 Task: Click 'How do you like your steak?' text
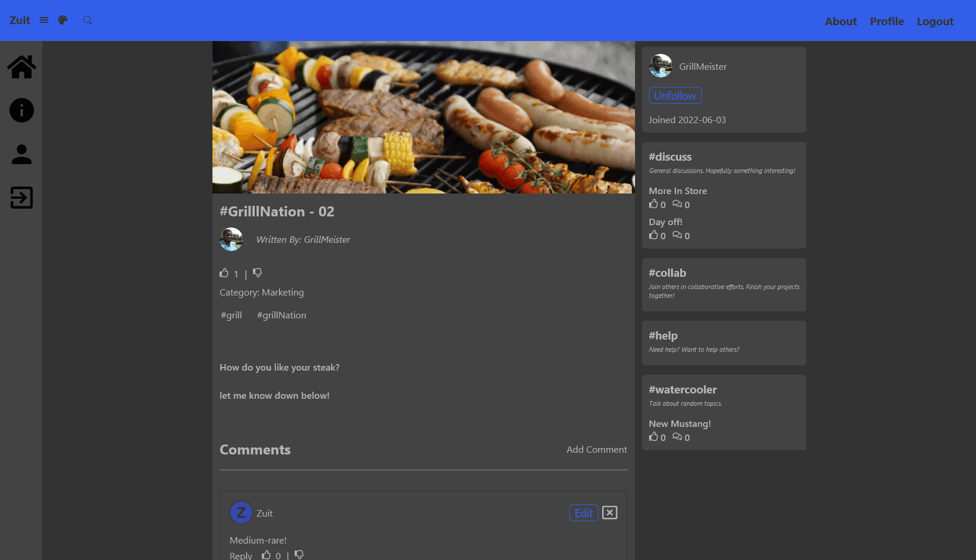pyautogui.click(x=279, y=367)
